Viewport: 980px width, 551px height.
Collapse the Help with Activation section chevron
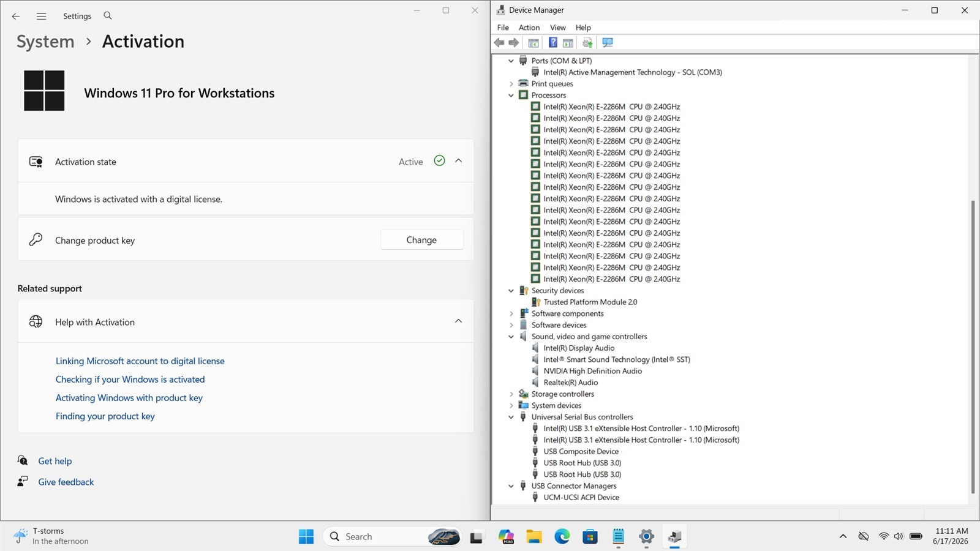(459, 321)
